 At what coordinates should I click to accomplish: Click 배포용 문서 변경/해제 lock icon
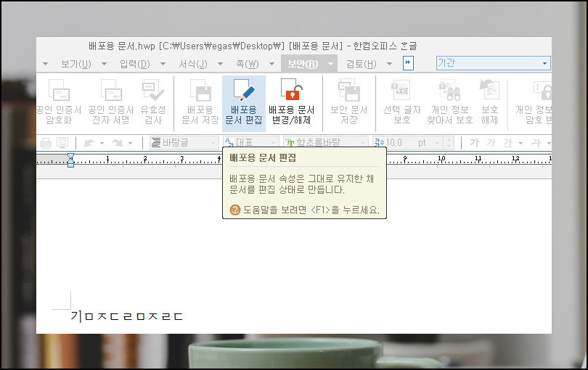tap(291, 90)
